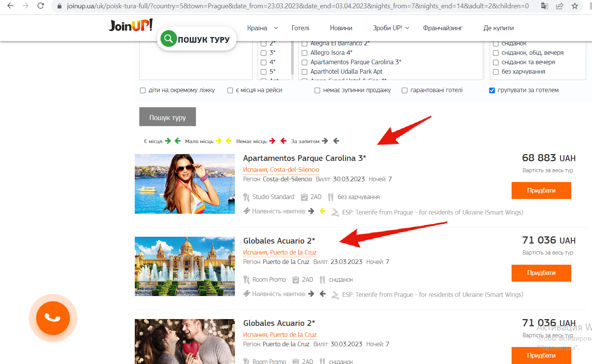Go forward in browser history
The width and height of the screenshot is (592, 364).
(25, 6)
